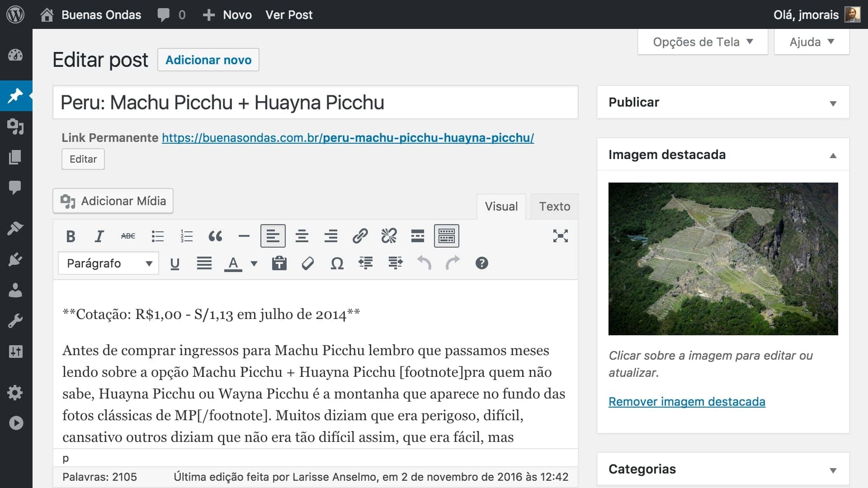Image resolution: width=868 pixels, height=488 pixels.
Task: Toggle italic formatting
Action: click(99, 236)
